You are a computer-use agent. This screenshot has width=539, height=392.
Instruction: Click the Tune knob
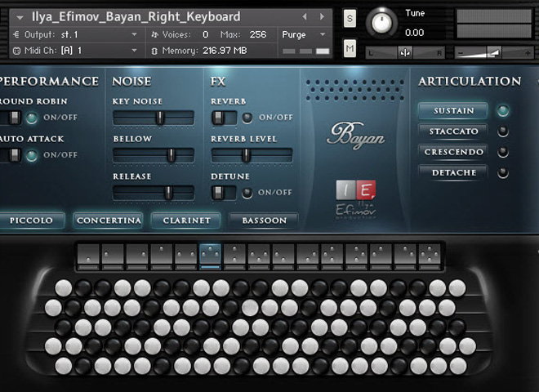pos(381,23)
